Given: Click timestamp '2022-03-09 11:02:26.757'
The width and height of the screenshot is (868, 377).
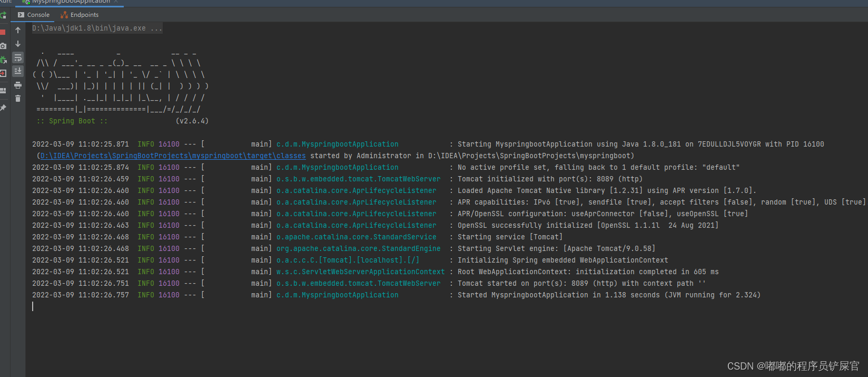Looking at the screenshot, I should [80, 295].
